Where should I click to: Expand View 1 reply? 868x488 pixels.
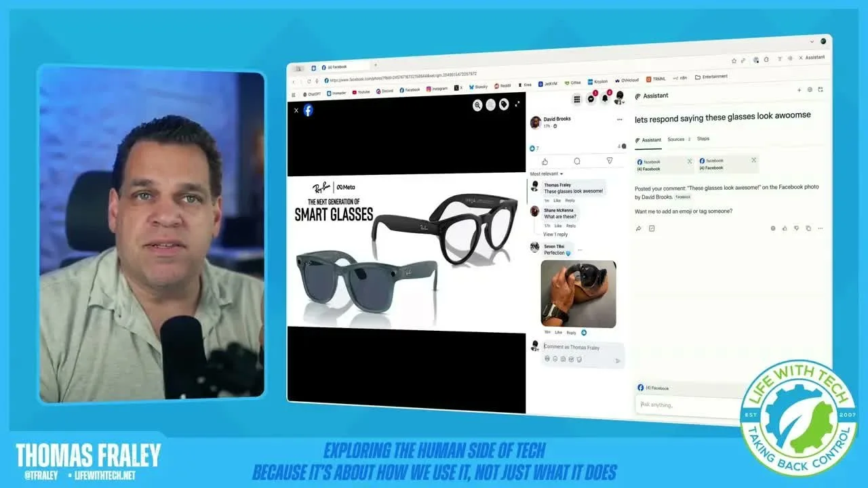tap(555, 235)
